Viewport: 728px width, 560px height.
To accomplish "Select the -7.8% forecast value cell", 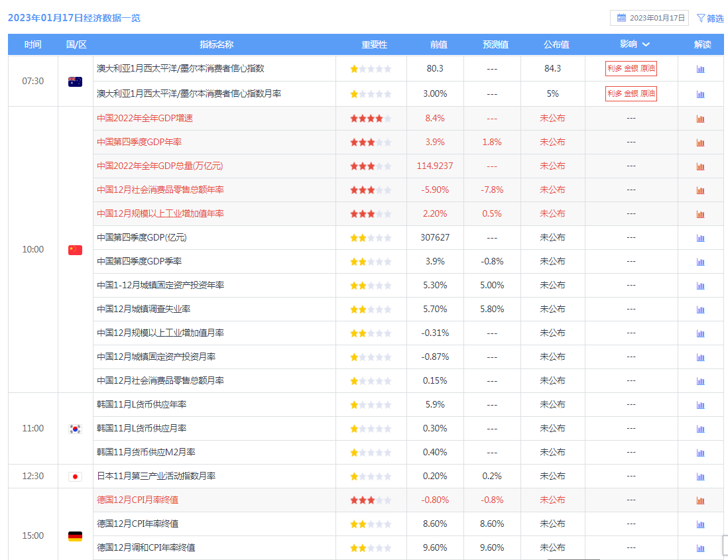I will (x=492, y=190).
